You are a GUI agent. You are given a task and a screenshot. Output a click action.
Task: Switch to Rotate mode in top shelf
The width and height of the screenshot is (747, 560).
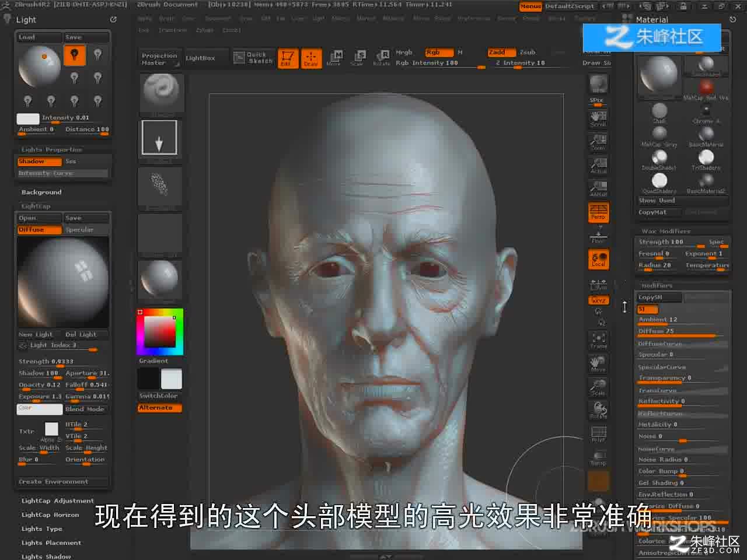[x=382, y=58]
